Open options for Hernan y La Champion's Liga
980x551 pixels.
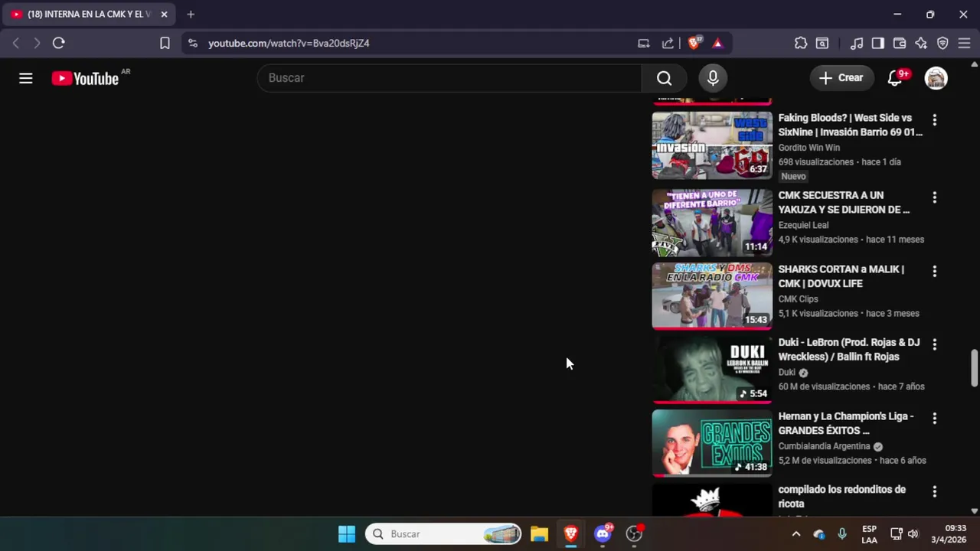click(934, 419)
